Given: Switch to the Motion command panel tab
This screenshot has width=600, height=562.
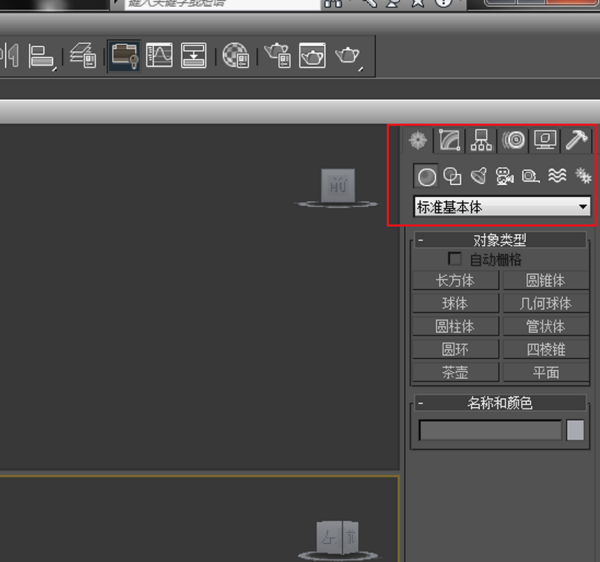Looking at the screenshot, I should click(513, 140).
